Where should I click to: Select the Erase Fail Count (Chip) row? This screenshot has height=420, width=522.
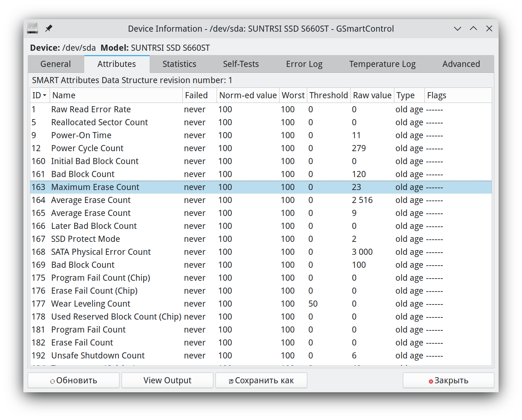point(261,291)
